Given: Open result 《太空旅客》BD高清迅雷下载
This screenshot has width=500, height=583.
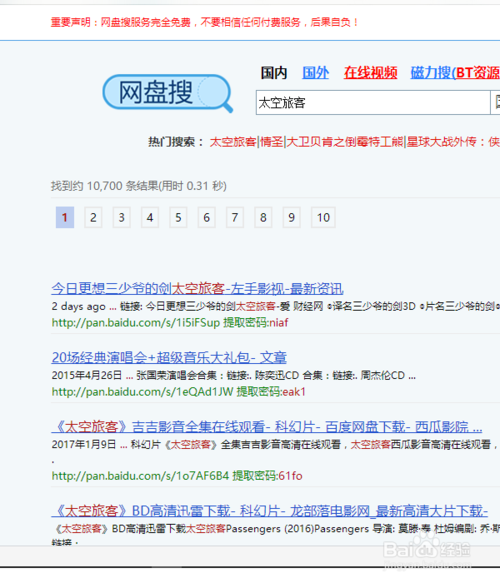Looking at the screenshot, I should (270, 511).
